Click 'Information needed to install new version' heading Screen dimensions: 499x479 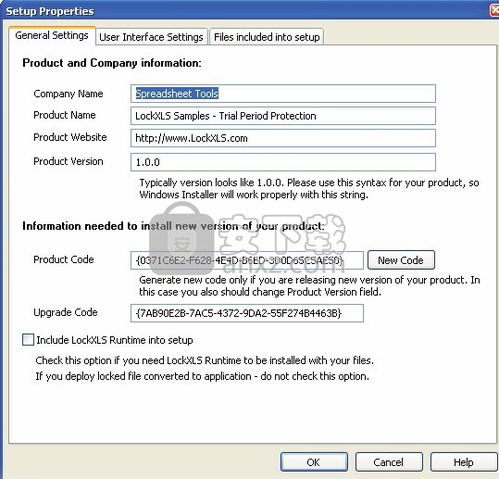(x=173, y=226)
